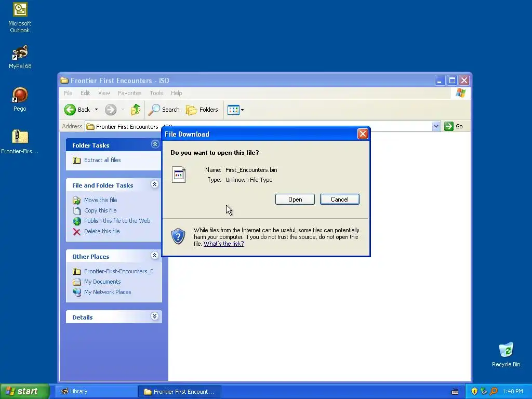Close the File Download dialog
This screenshot has width=532, height=399.
(363, 134)
